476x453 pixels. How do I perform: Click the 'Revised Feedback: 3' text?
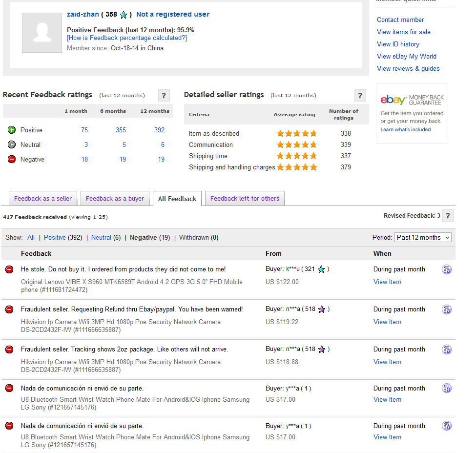pos(412,216)
